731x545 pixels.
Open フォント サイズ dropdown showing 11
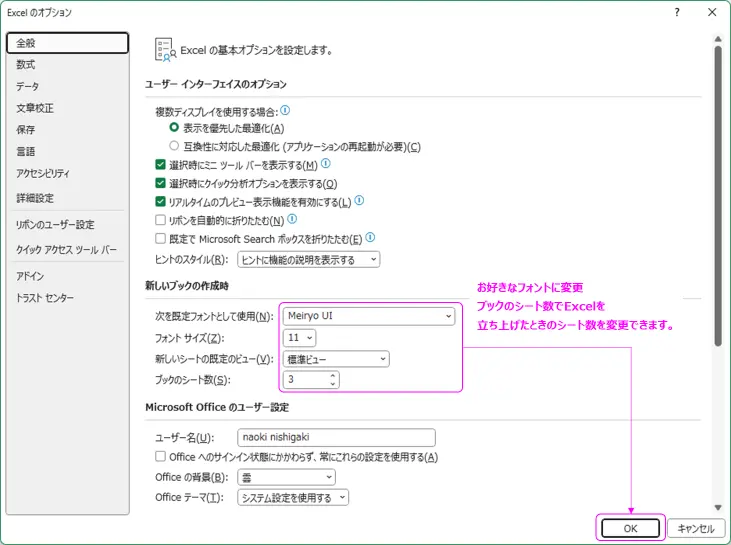[x=299, y=338]
